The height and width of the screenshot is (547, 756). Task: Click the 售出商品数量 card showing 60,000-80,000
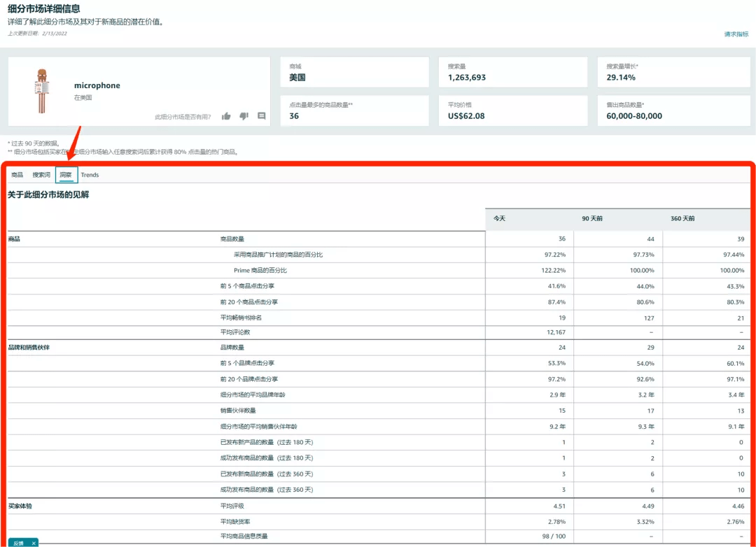click(671, 111)
